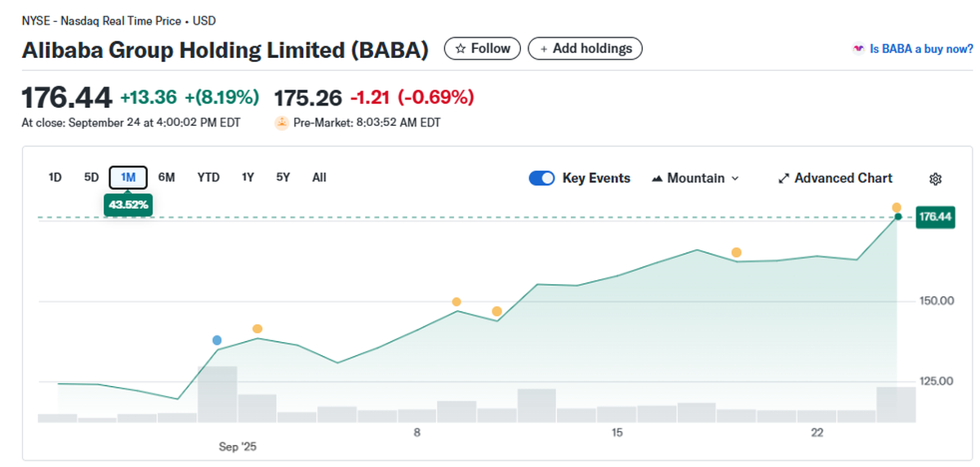Open "Is BABA a buy now?" link
The image size is (980, 467).
pos(921,49)
